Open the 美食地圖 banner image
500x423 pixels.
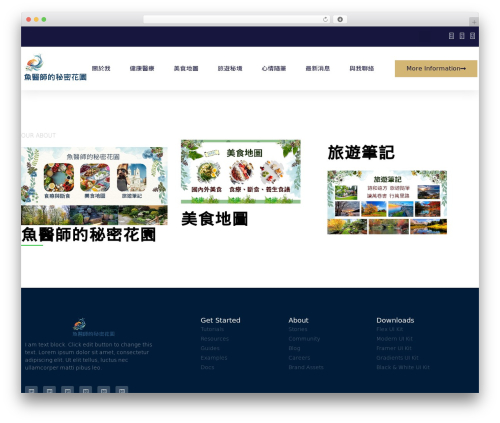(241, 171)
